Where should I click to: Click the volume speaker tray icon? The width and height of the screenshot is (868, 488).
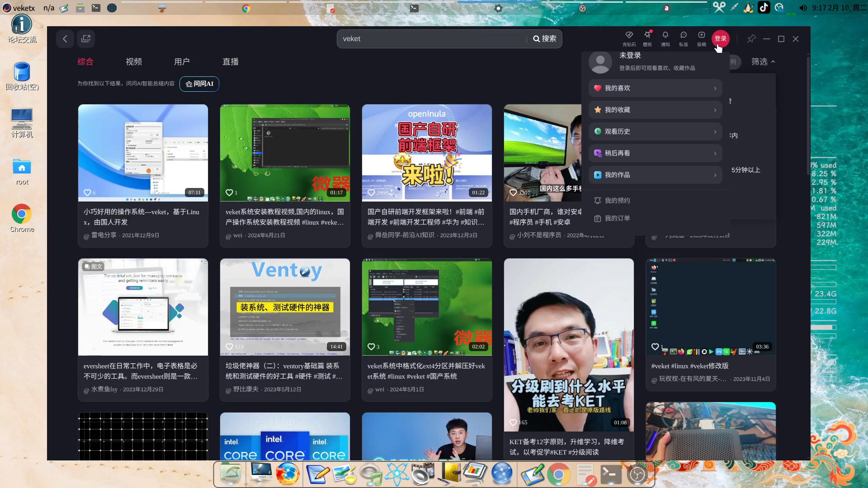(803, 8)
